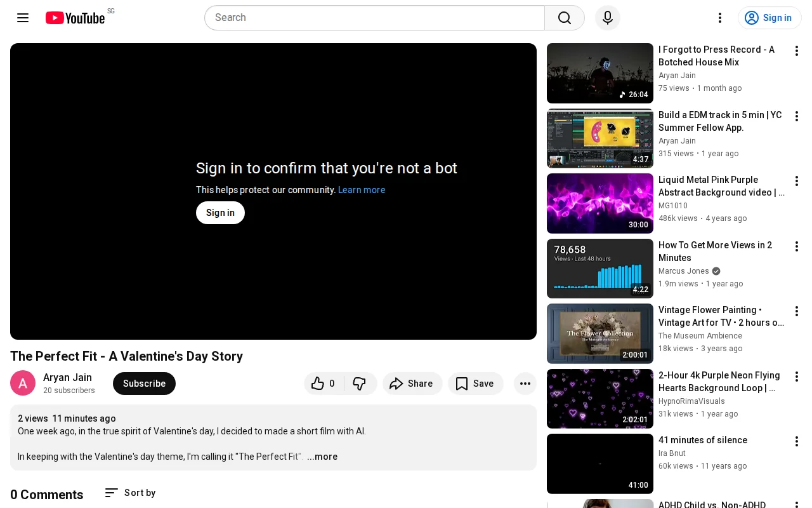Start voice search with microphone
This screenshot has width=812, height=508.
608,18
